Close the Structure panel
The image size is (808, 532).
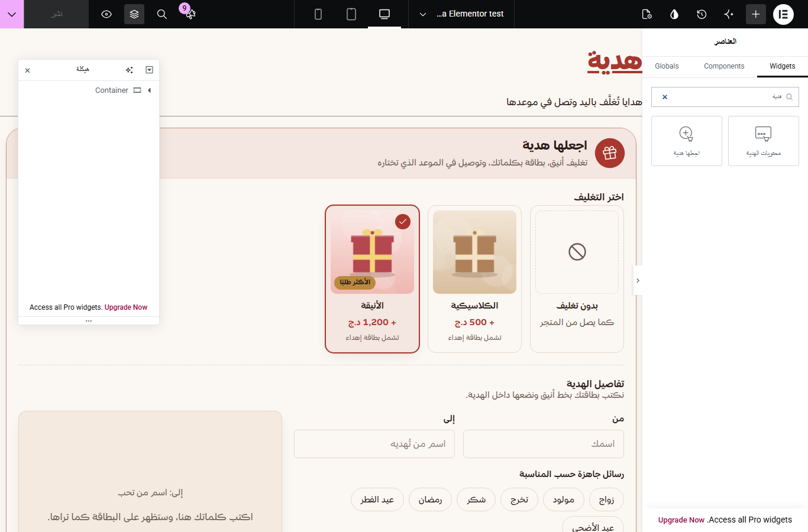pos(28,70)
